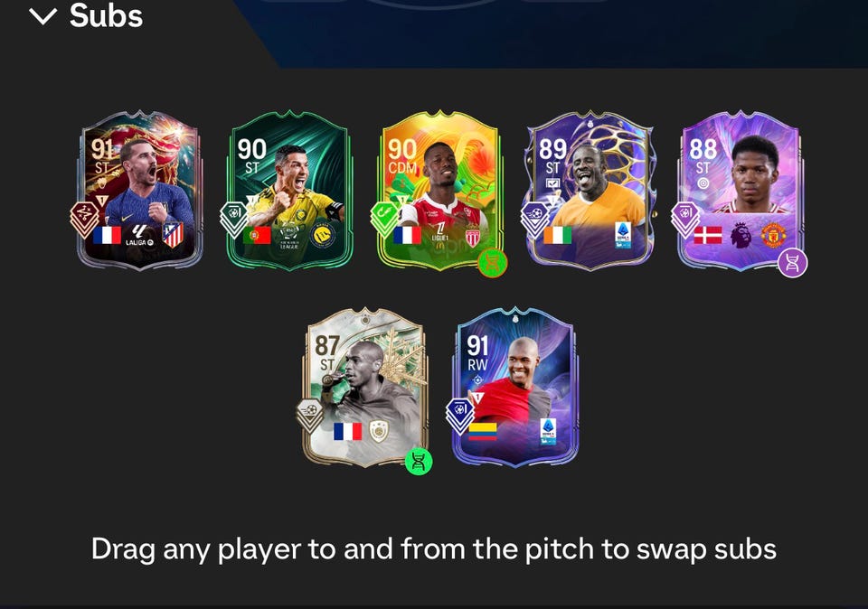Click the Manchester United club crest

point(773,236)
